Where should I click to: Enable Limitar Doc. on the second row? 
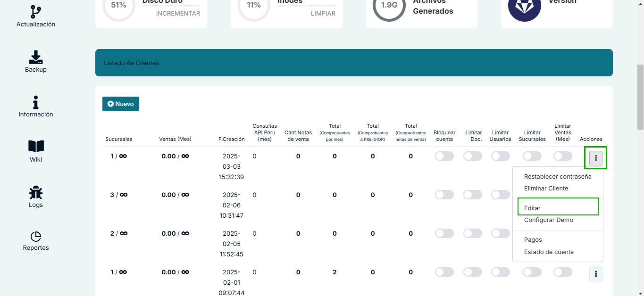(472, 195)
